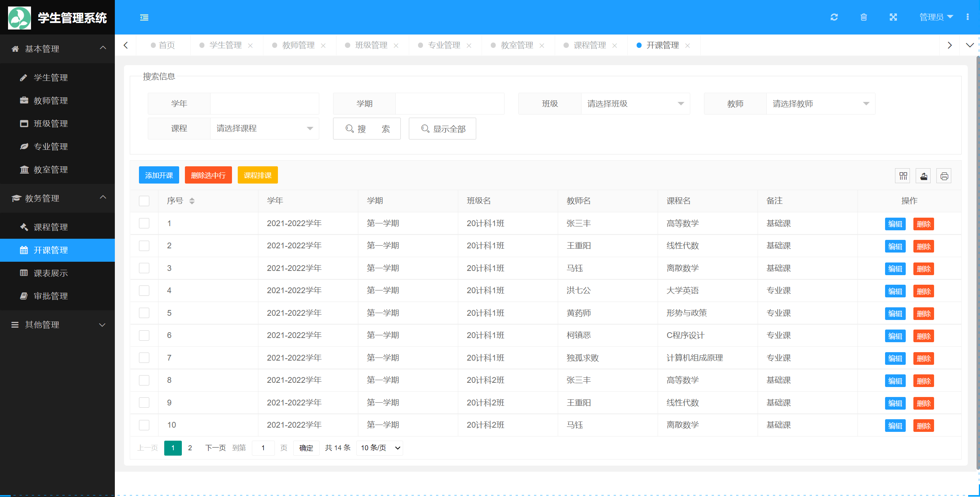Image resolution: width=980 pixels, height=497 pixels.
Task: Open the vertical dots more menu
Action: pyautogui.click(x=967, y=17)
